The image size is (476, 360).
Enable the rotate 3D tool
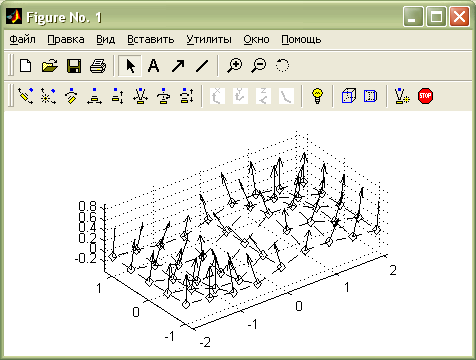[282, 65]
